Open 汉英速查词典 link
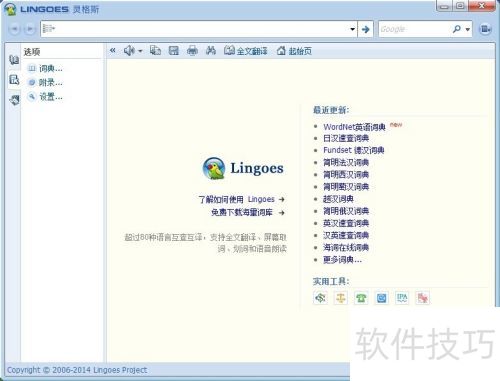This screenshot has width=500, height=381. (346, 235)
